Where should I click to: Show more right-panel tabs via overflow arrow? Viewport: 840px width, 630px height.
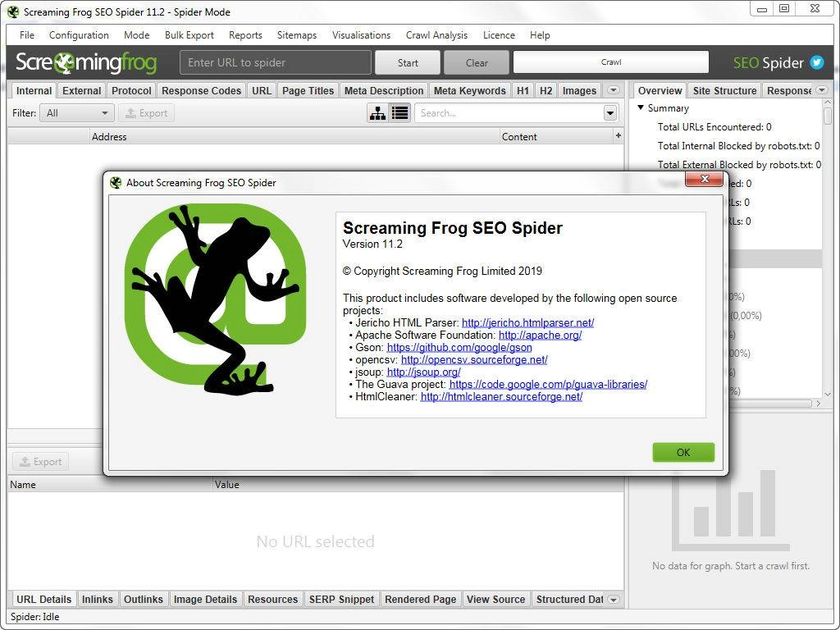click(x=822, y=90)
